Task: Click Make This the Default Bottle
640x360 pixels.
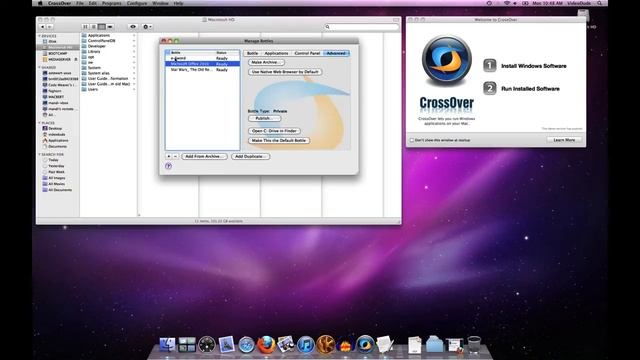Action: (279, 140)
